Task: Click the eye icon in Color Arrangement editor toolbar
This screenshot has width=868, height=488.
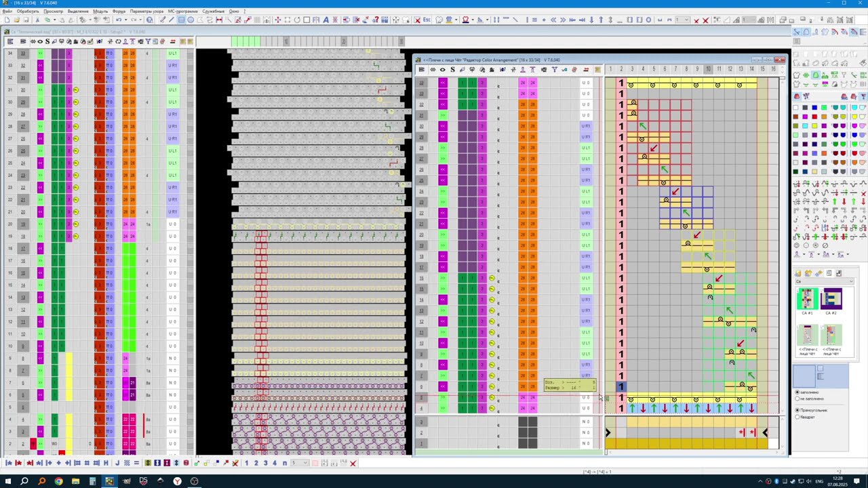Action: 443,69
